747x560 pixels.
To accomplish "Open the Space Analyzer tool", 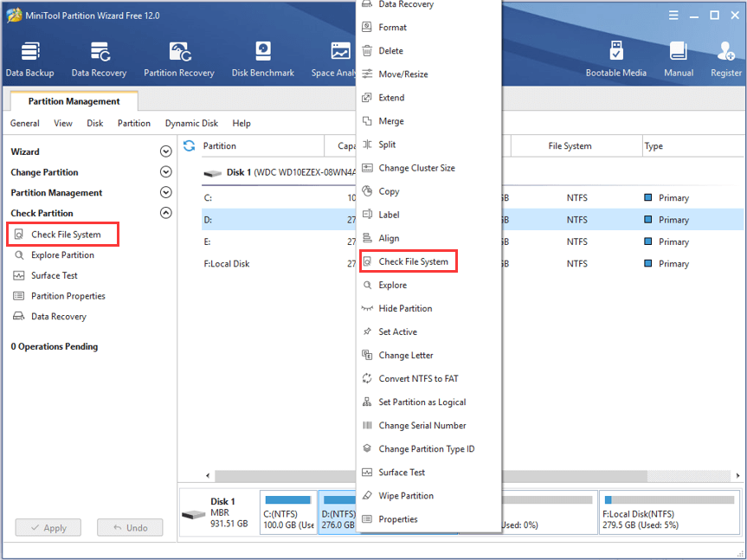I will pyautogui.click(x=333, y=60).
